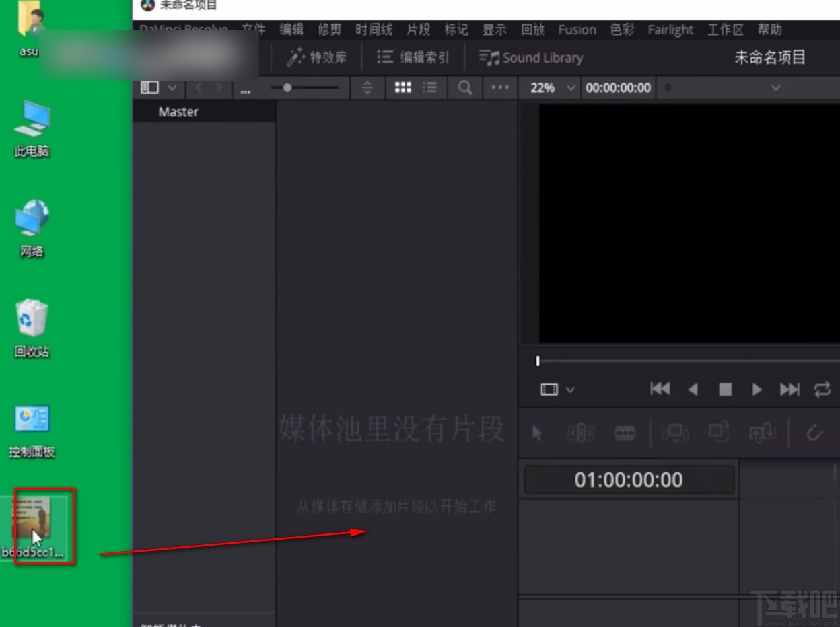This screenshot has width=840, height=627.
Task: Click the media pool options ellipsis
Action: click(x=499, y=87)
